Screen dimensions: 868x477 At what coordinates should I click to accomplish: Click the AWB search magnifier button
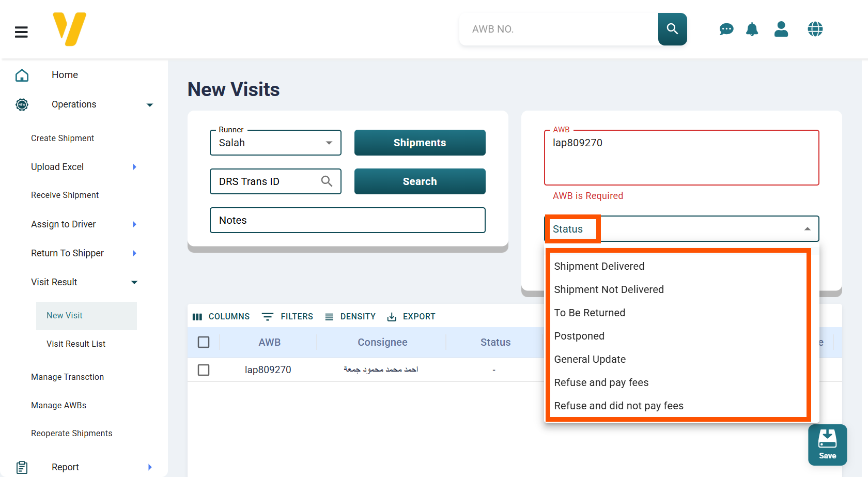point(672,29)
